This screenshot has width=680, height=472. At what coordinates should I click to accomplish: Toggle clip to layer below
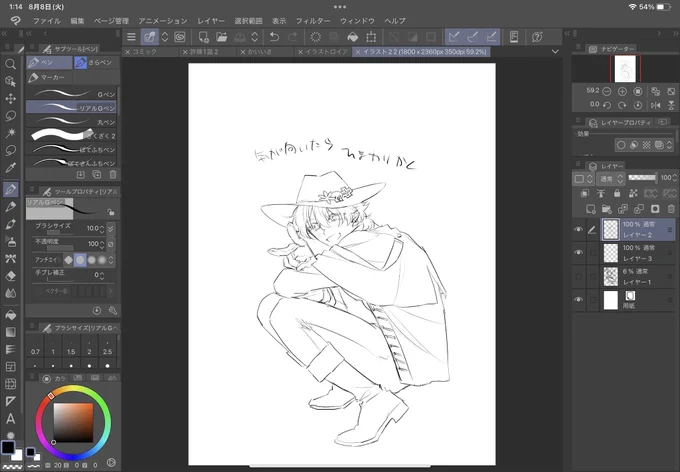pos(585,193)
